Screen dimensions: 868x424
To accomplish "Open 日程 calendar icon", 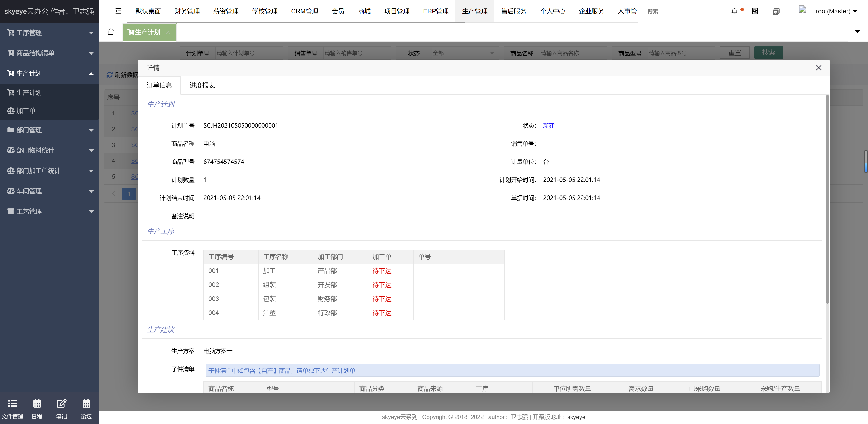I will (x=37, y=409).
